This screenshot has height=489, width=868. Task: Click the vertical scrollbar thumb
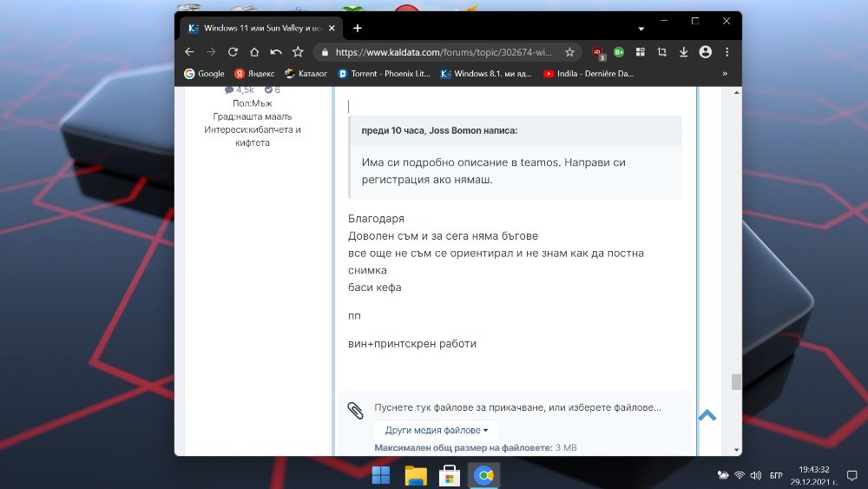(x=736, y=382)
